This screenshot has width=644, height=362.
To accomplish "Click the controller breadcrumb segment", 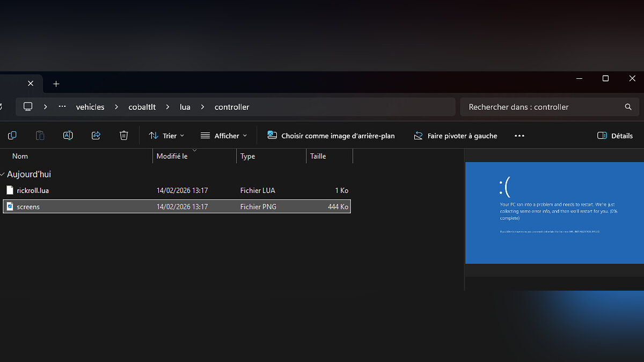I will point(232,107).
